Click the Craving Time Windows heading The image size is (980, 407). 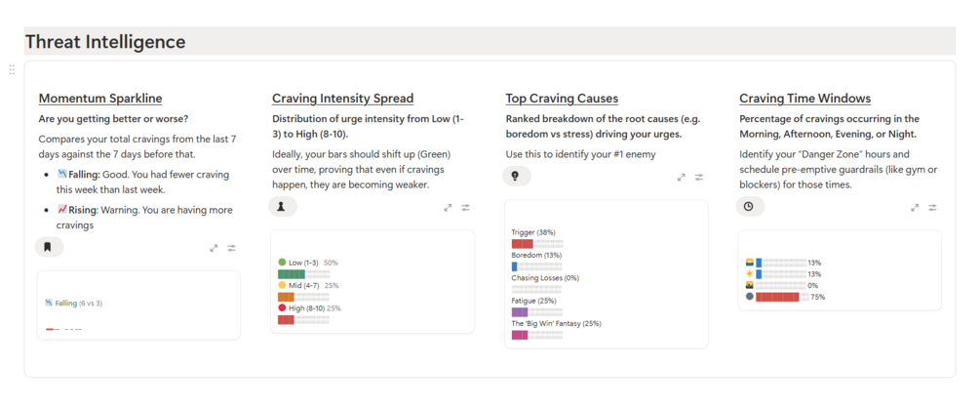[804, 99]
